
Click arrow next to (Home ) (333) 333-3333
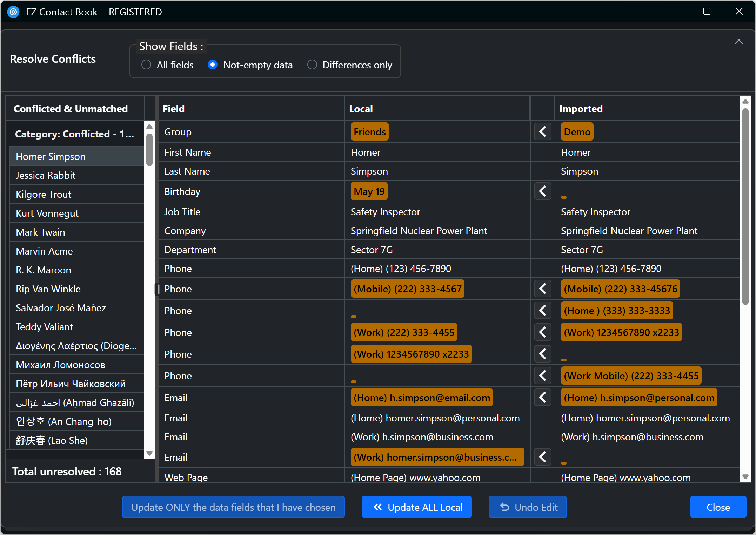click(x=542, y=311)
